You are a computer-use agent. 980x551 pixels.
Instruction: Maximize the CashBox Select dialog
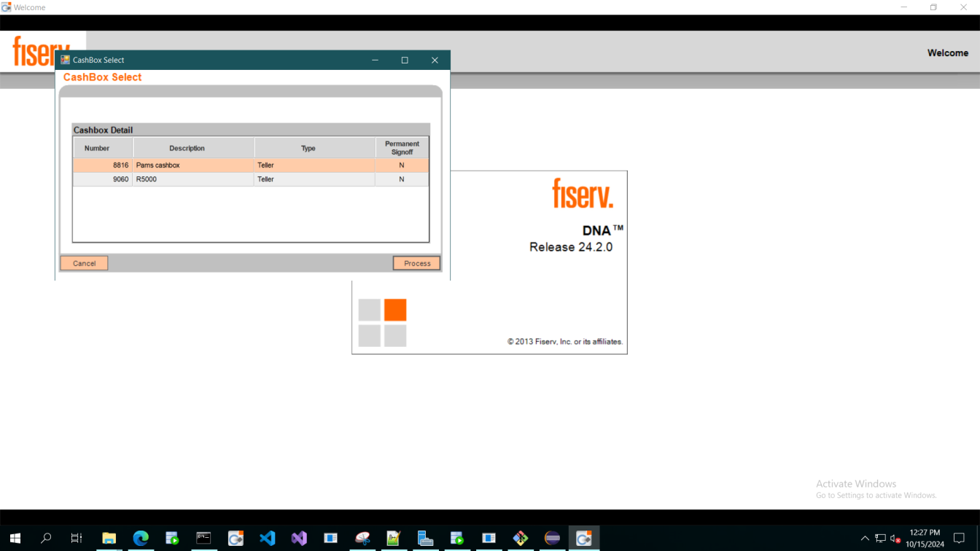tap(405, 60)
